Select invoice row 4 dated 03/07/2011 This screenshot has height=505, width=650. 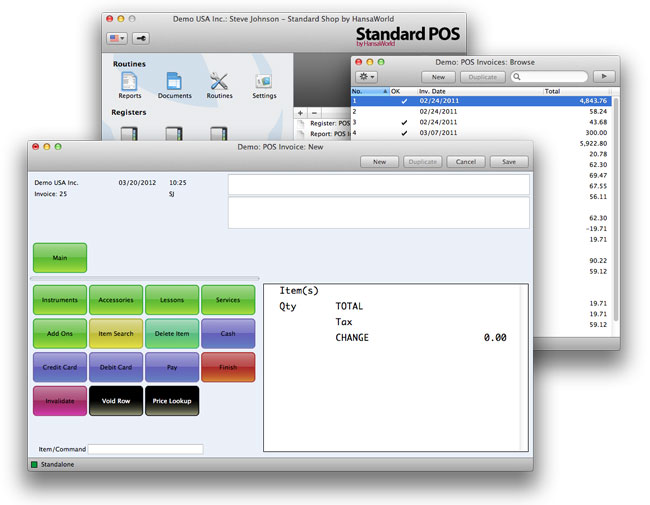point(481,133)
